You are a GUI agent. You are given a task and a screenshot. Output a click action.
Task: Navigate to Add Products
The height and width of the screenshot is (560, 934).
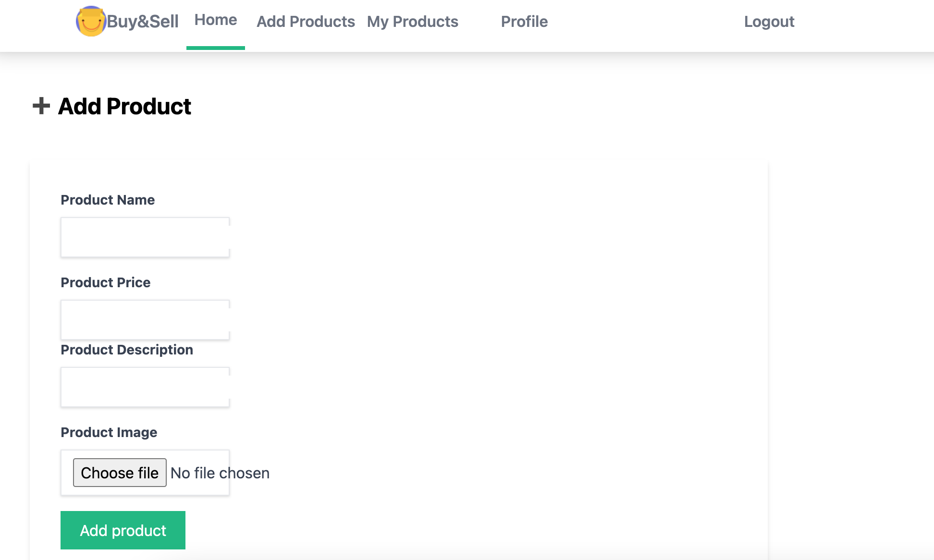tap(306, 21)
